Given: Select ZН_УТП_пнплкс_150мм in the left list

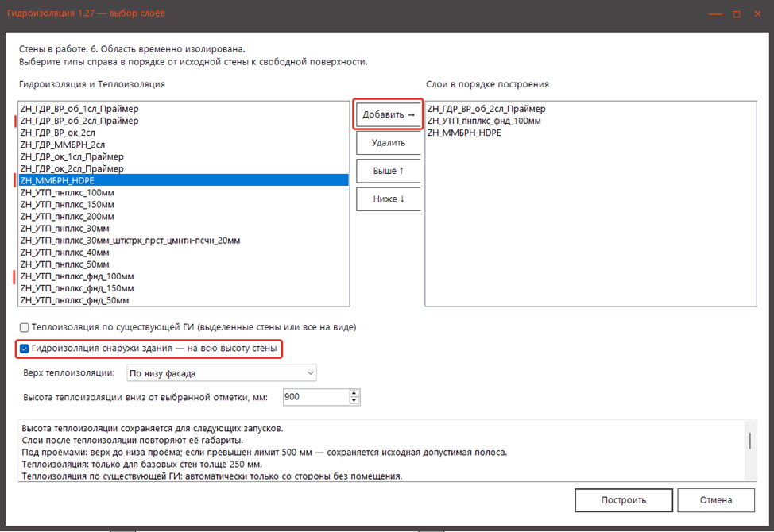Looking at the screenshot, I should point(184,205).
